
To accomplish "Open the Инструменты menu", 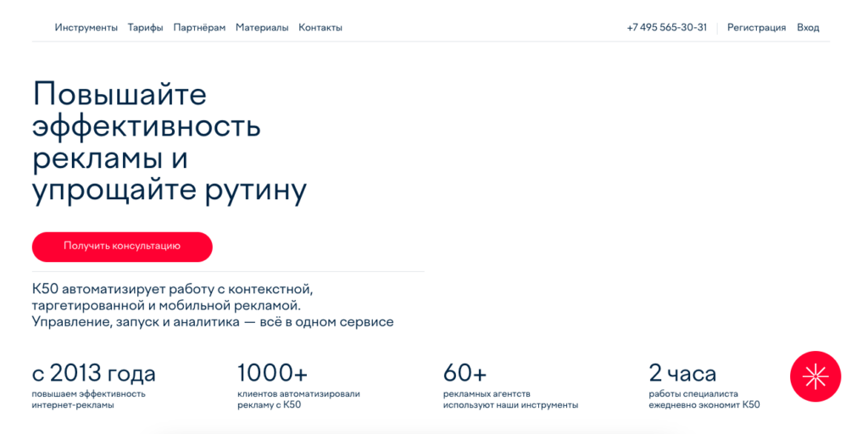I will pos(86,28).
